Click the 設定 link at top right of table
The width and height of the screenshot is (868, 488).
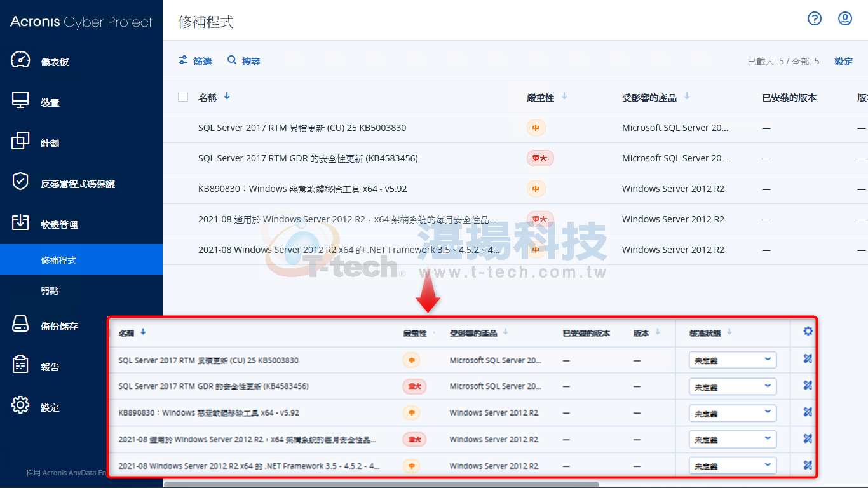844,62
